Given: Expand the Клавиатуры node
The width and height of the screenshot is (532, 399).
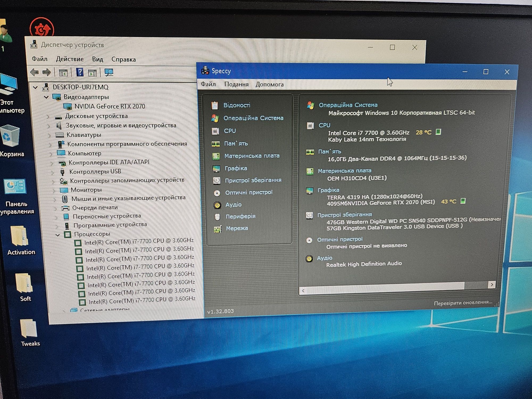Looking at the screenshot, I should point(50,135).
